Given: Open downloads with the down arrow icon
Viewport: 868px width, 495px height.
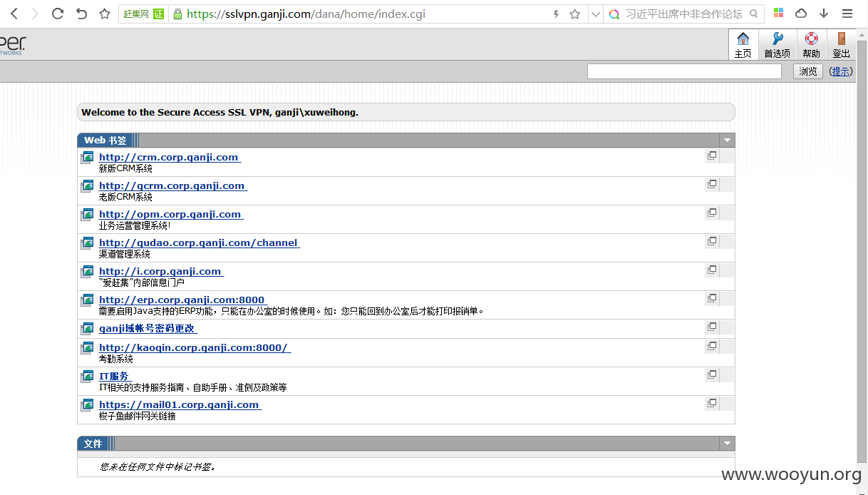Looking at the screenshot, I should pyautogui.click(x=824, y=14).
